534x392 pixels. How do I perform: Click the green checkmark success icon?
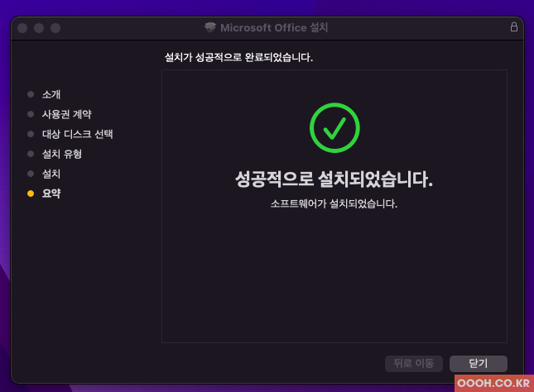334,128
